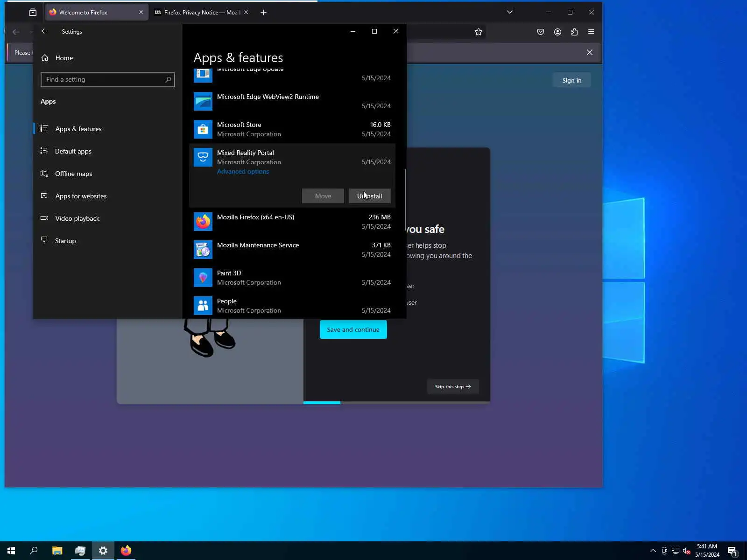Open the Firefox View button
Viewport: 747px width, 560px height.
coord(33,12)
